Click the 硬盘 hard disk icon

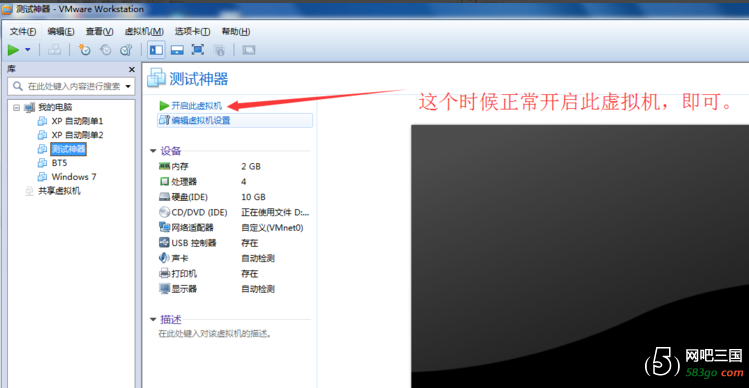(164, 197)
